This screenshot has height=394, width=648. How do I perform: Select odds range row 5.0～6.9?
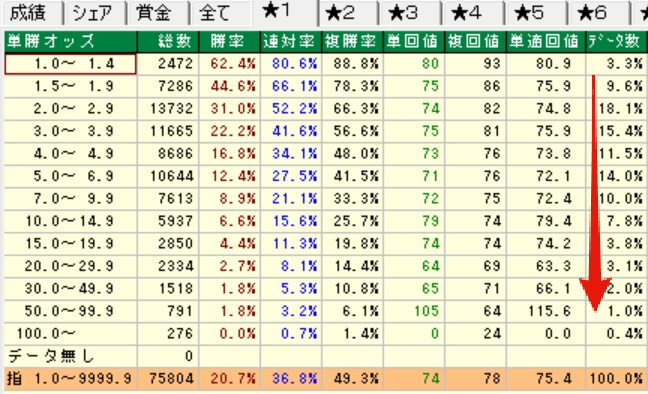tap(70, 176)
